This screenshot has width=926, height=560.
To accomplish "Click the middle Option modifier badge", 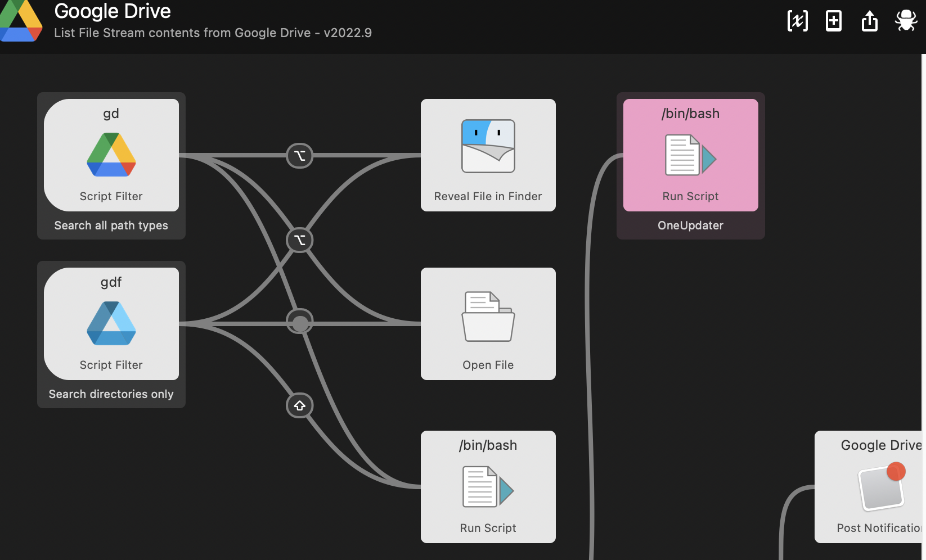I will [x=300, y=240].
